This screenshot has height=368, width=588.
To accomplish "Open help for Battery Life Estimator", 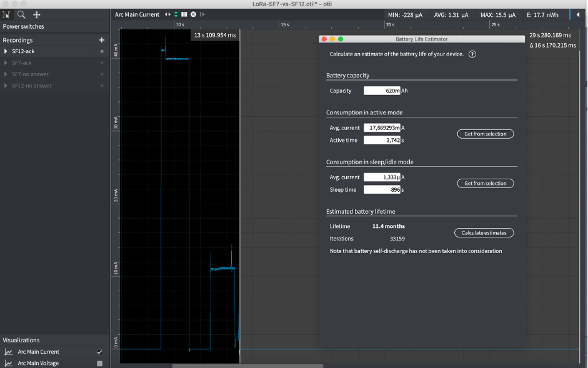I will coord(472,54).
